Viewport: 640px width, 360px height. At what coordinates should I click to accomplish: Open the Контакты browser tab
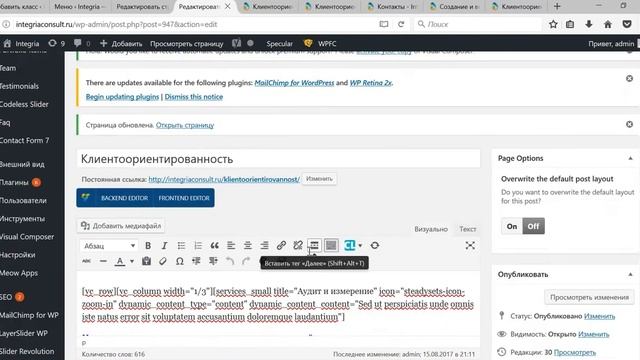[392, 7]
